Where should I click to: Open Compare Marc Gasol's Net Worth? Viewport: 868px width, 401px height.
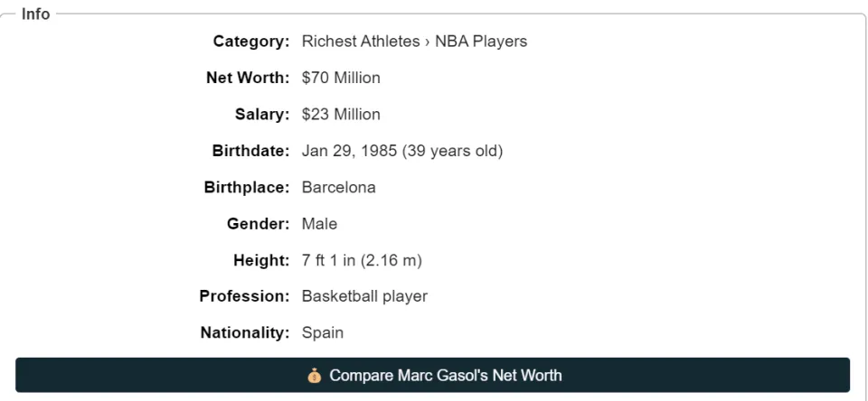click(x=432, y=375)
